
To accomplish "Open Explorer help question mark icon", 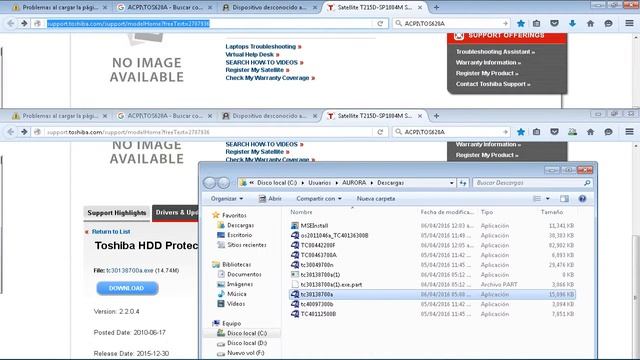I will tap(582, 199).
